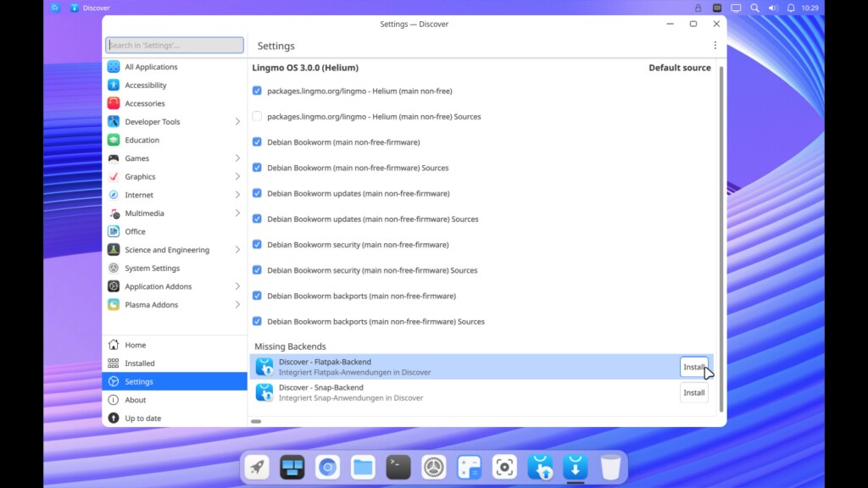Click the horizontal scrollbar handle at bottom
The width and height of the screenshot is (868, 488).
tap(256, 421)
